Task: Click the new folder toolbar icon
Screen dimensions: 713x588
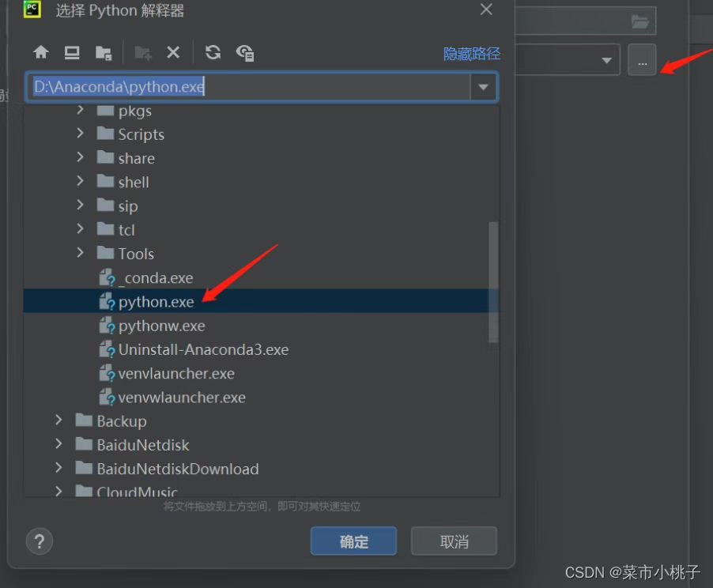Action: pos(143,53)
